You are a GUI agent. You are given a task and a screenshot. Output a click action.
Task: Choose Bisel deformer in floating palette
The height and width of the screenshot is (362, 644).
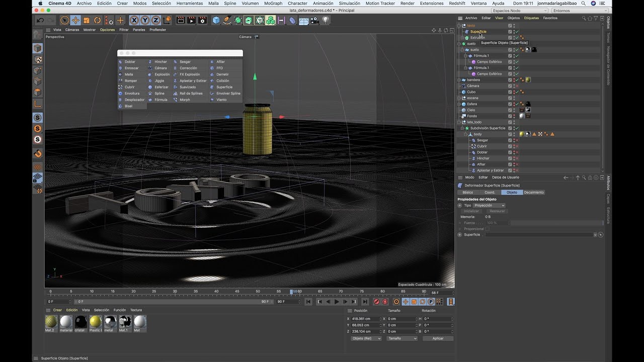click(x=129, y=106)
